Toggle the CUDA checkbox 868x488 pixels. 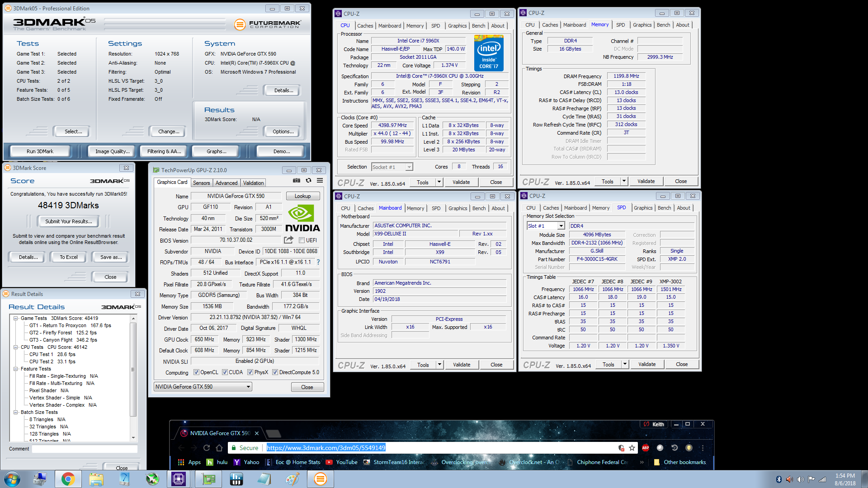click(x=225, y=372)
